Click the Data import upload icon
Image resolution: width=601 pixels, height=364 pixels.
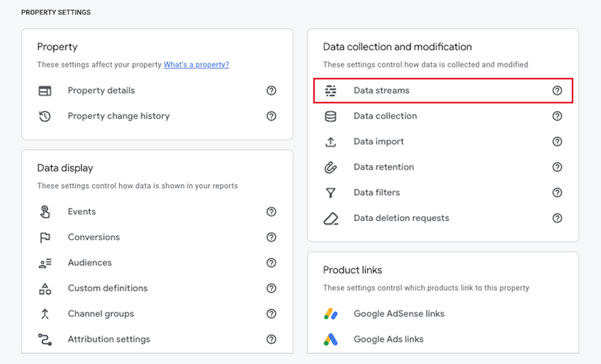[x=331, y=142]
